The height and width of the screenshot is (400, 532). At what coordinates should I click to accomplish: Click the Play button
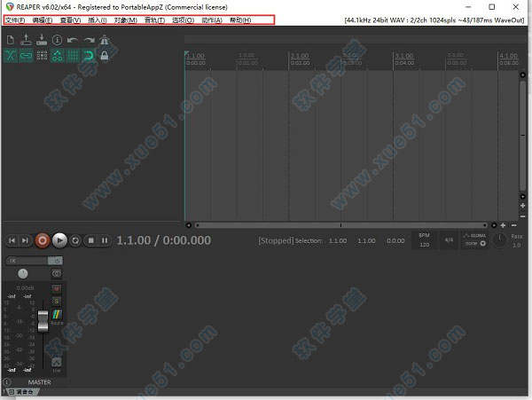(59, 240)
